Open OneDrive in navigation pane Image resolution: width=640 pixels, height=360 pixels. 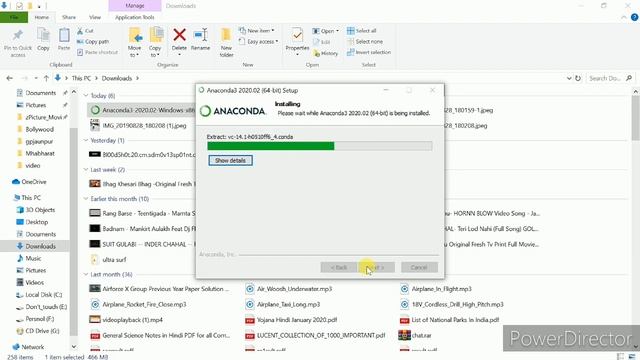coord(29,182)
